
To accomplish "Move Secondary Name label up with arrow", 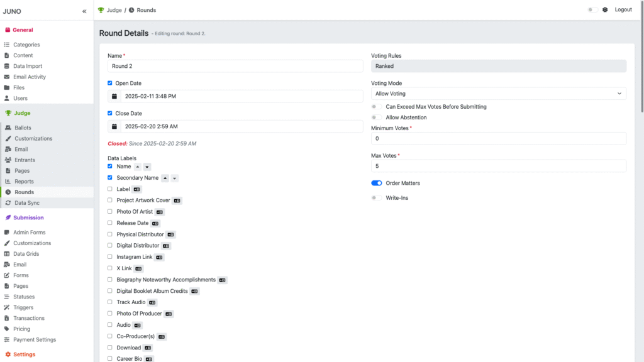I will point(165,178).
